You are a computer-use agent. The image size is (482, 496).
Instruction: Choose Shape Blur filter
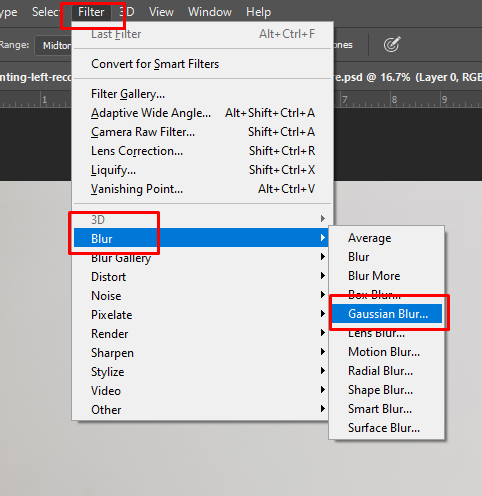(x=387, y=390)
